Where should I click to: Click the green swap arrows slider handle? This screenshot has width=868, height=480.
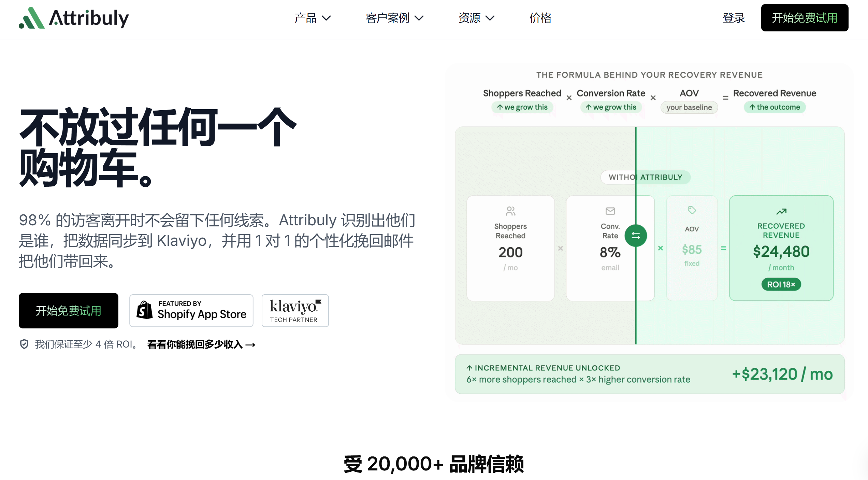point(636,236)
